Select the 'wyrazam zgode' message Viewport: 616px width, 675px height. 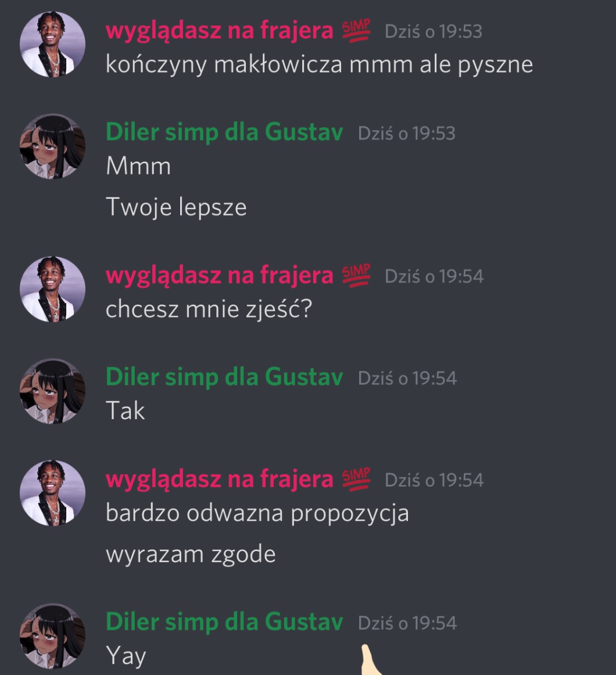tap(191, 555)
